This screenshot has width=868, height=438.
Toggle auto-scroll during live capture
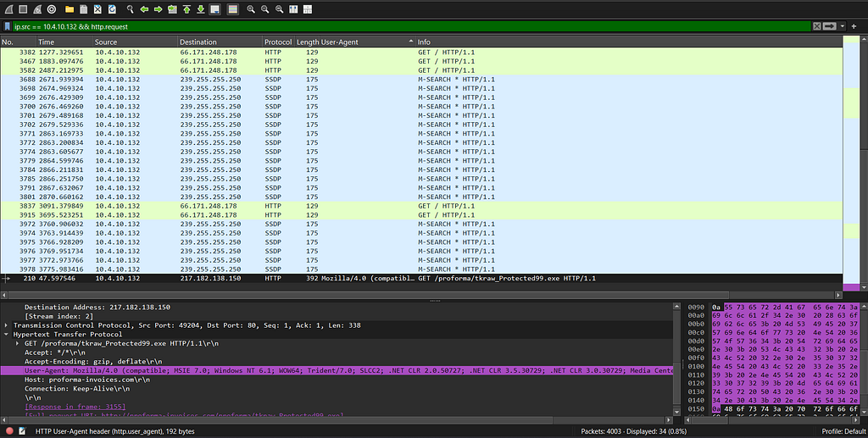pos(214,8)
